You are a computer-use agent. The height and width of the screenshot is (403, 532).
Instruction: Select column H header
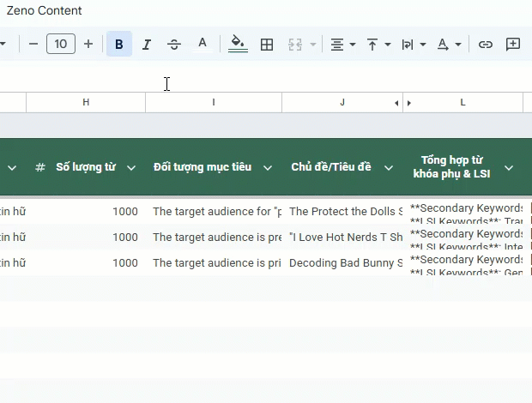point(86,103)
